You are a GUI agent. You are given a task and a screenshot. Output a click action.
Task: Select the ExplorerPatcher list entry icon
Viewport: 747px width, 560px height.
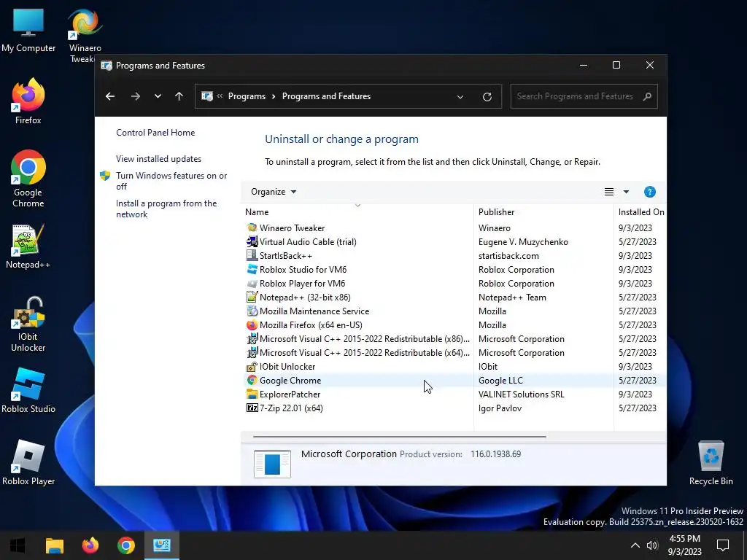click(252, 394)
